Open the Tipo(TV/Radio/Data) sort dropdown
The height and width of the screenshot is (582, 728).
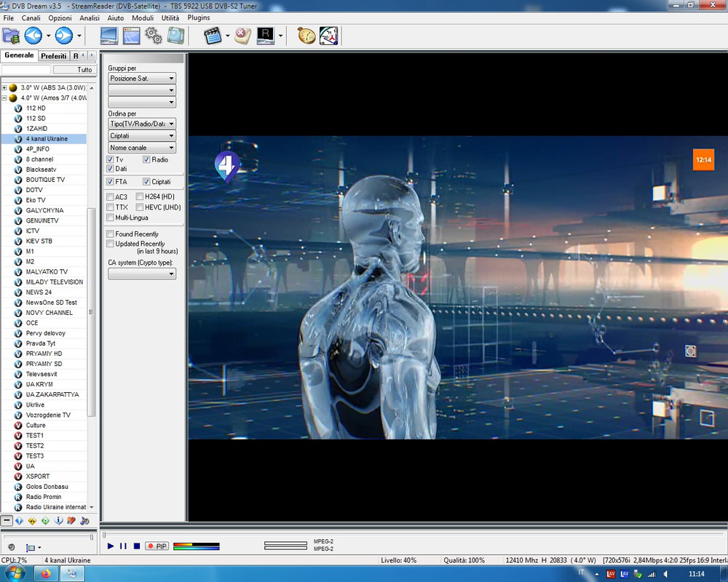pyautogui.click(x=142, y=124)
